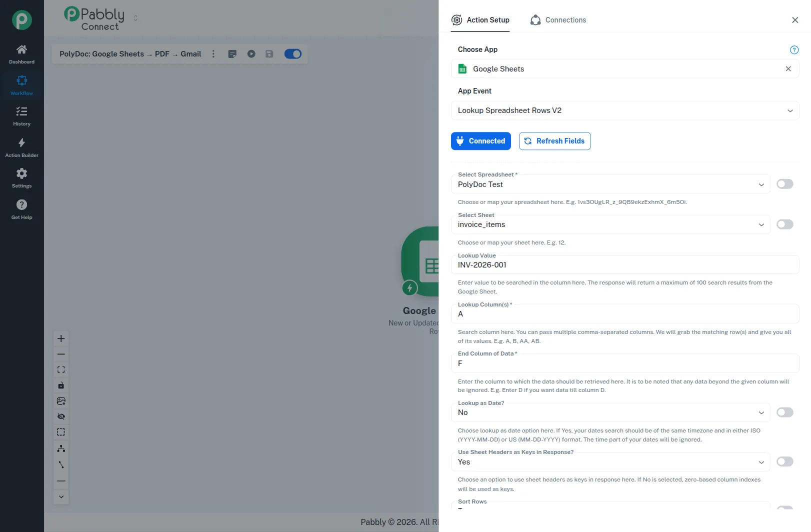Click the Choose App help icon
The image size is (811, 532).
(794, 49)
